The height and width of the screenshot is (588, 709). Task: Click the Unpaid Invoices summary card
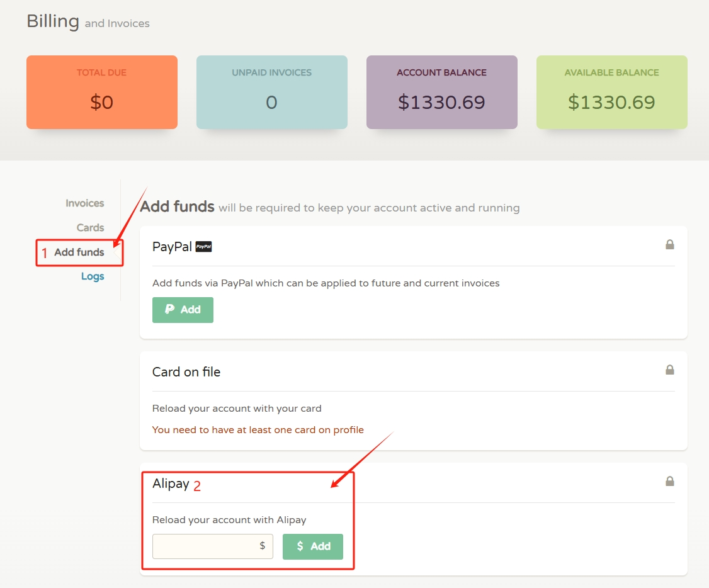tap(272, 92)
